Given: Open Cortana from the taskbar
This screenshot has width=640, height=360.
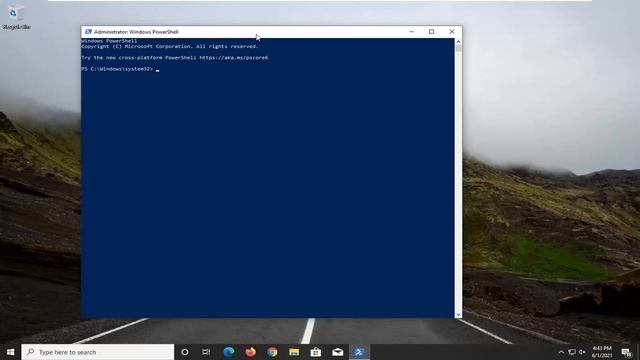Looking at the screenshot, I should 184,352.
